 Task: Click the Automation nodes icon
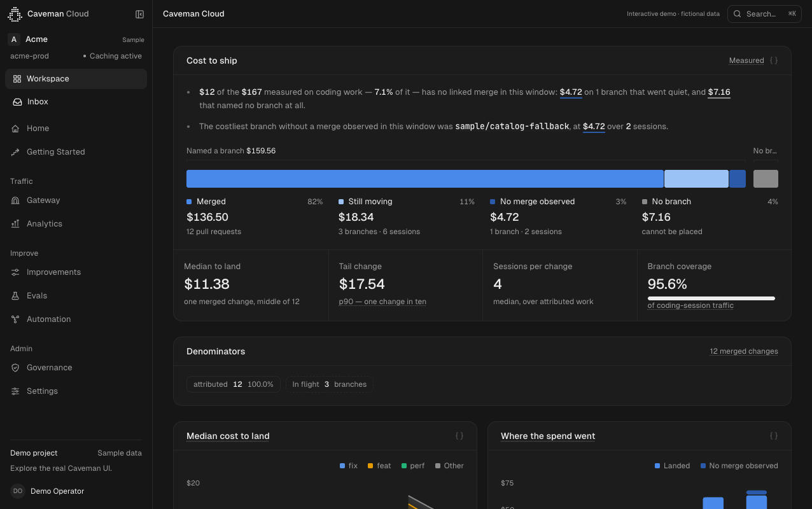[x=15, y=319]
